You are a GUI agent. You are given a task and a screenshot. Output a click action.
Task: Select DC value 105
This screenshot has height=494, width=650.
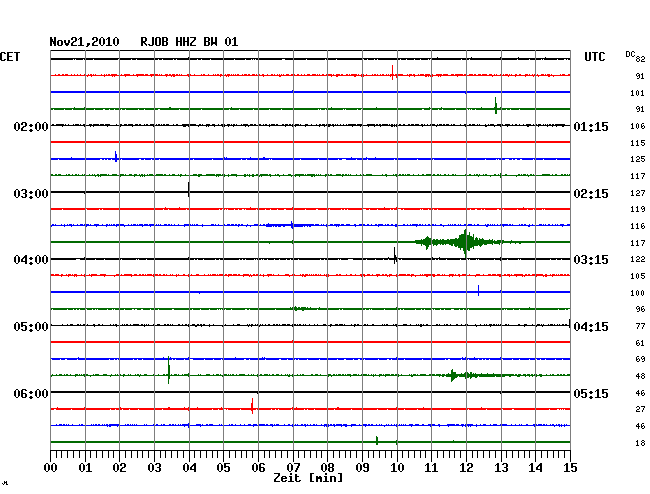point(638,276)
